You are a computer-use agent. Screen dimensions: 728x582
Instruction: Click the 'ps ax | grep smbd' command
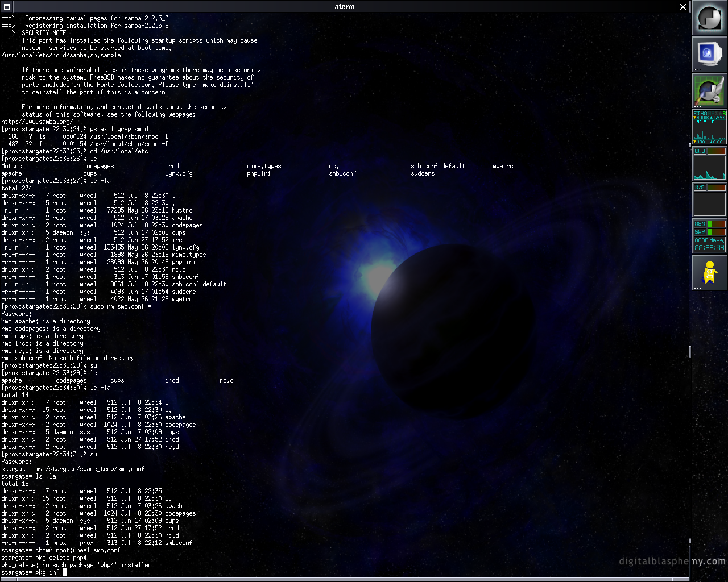119,129
